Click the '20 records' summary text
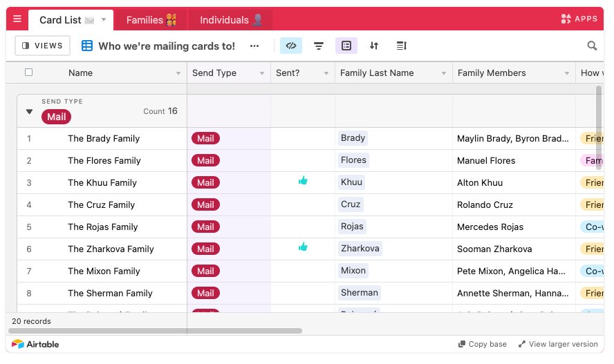 pos(31,321)
